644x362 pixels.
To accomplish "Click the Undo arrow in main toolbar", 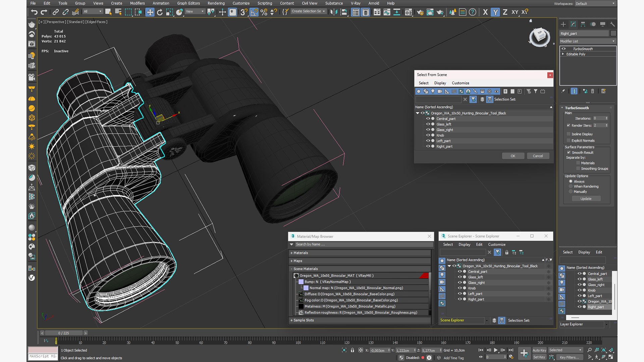I will coord(34,12).
